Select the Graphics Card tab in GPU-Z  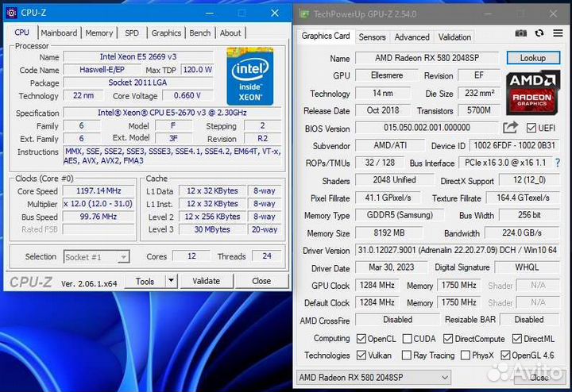click(x=326, y=36)
